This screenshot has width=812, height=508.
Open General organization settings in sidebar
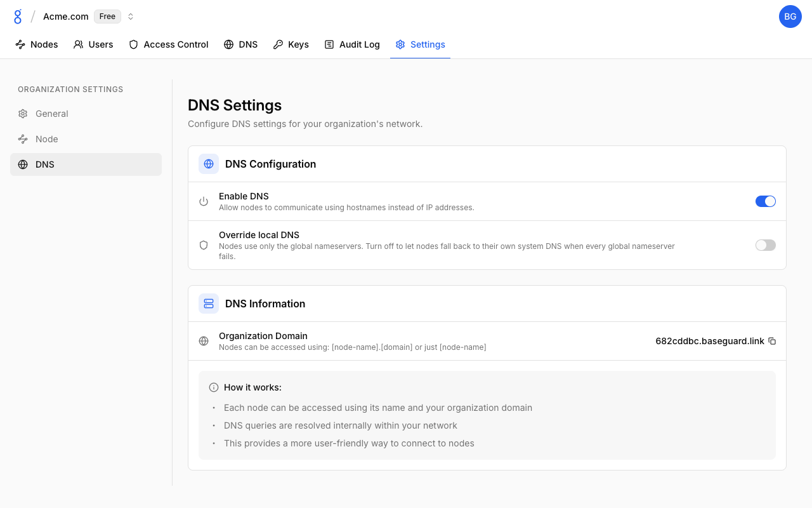pyautogui.click(x=86, y=114)
